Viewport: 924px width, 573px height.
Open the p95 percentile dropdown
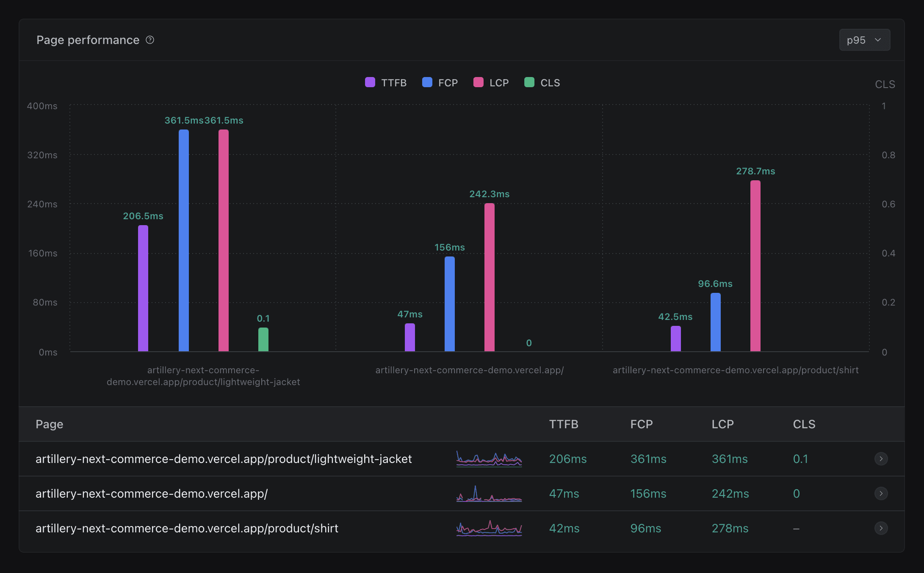tap(864, 40)
